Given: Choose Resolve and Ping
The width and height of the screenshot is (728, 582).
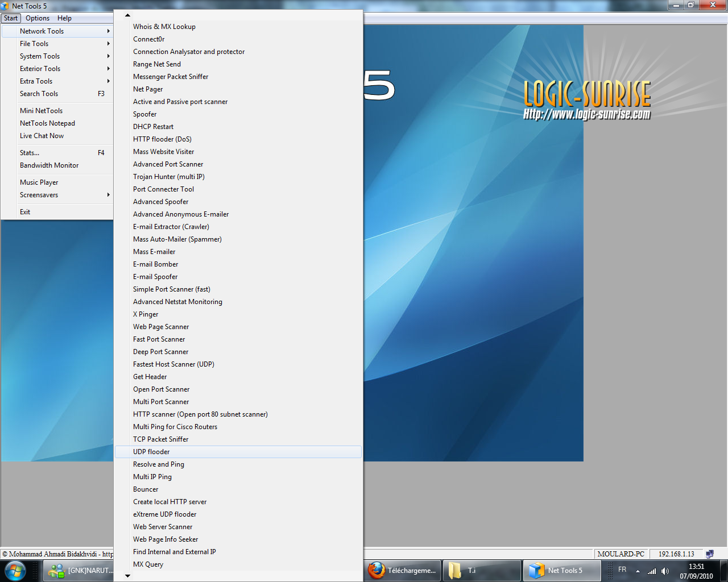Looking at the screenshot, I should coord(238,464).
